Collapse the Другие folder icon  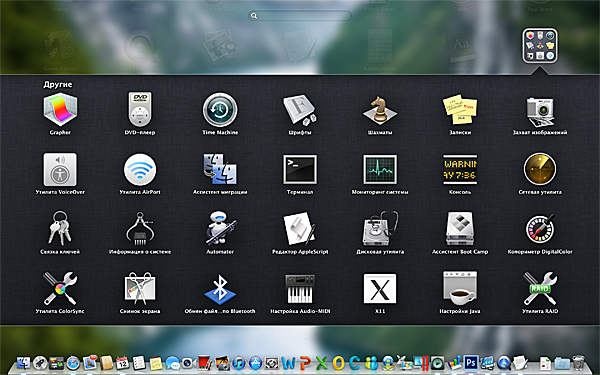coord(540,46)
